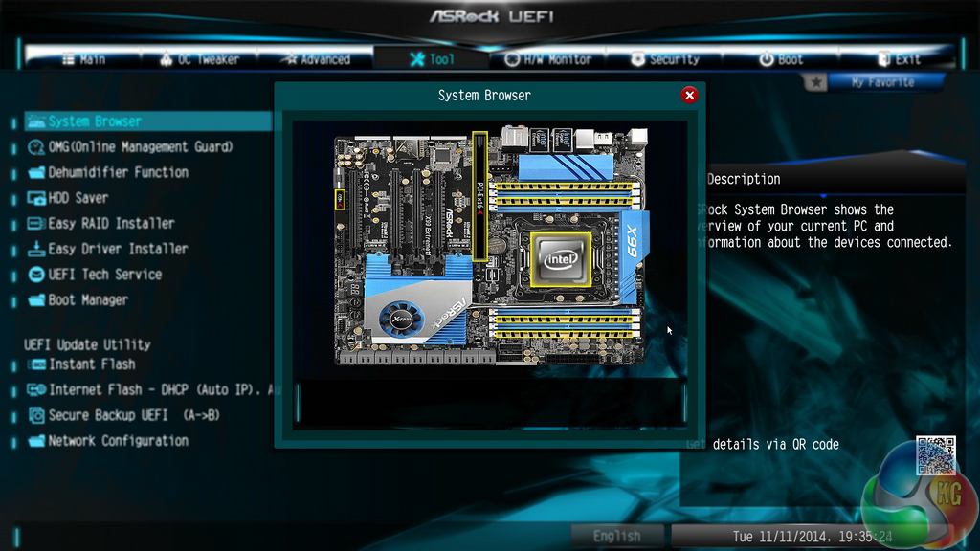Viewport: 980px width, 551px height.
Task: Click the Intel CPU socket on motherboard
Action: 561,260
